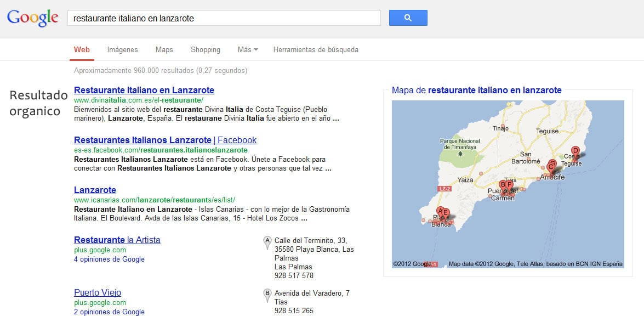The image size is (644, 322).
Task: Click inside the search query field
Action: pos(224,18)
